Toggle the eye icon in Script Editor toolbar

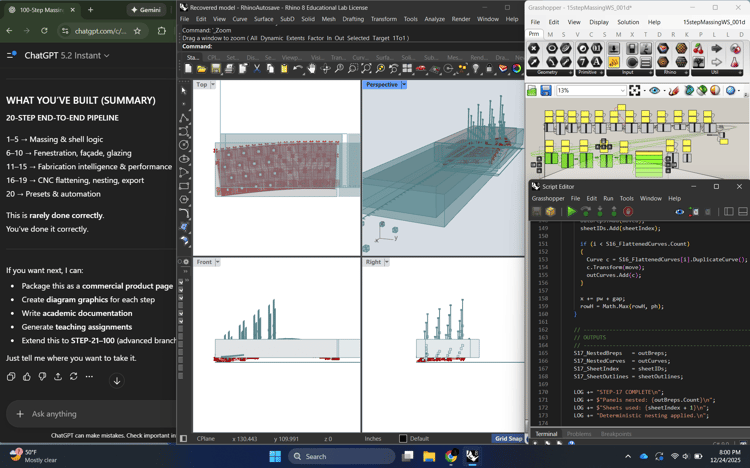[680, 212]
